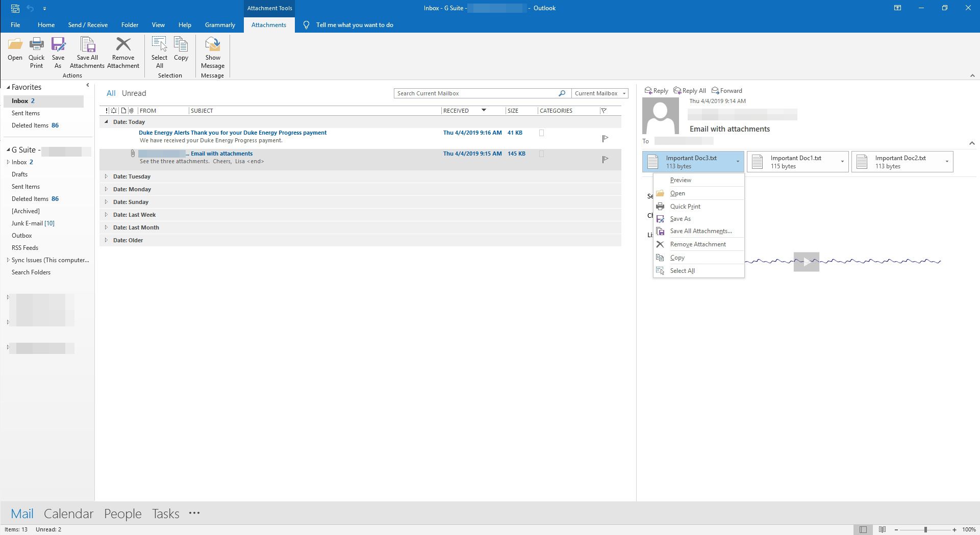
Task: Expand the Date: Tuesday group
Action: [106, 176]
